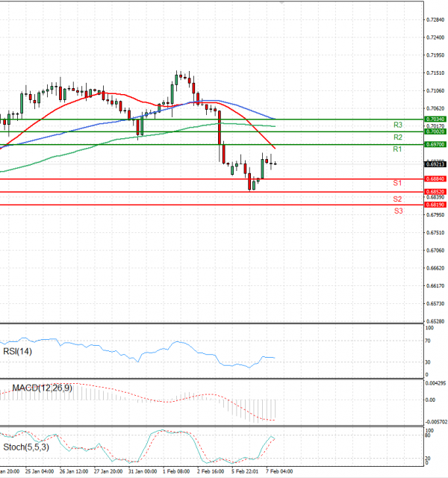Click the 31 Jan 00:00 time label
This screenshot has width=448, height=478.
pos(143,471)
